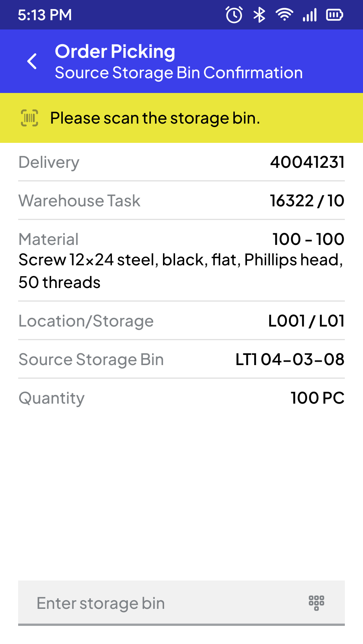Tap the battery status icon
The image size is (363, 644).
coord(334,15)
